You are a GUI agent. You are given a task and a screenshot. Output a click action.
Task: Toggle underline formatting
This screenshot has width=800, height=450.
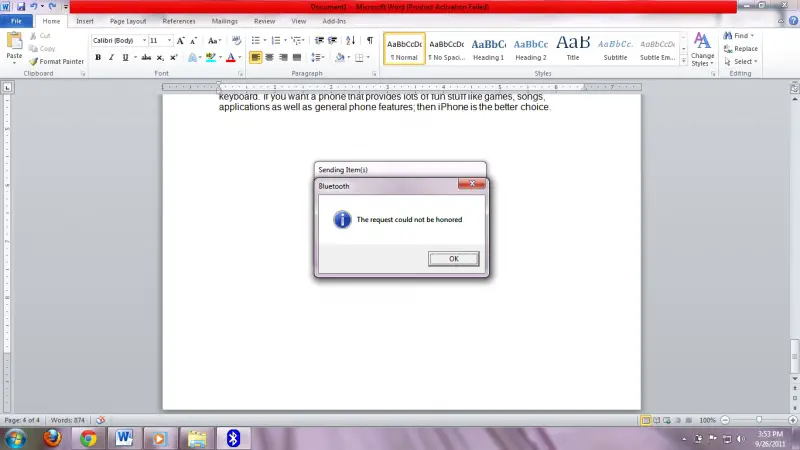pyautogui.click(x=125, y=58)
